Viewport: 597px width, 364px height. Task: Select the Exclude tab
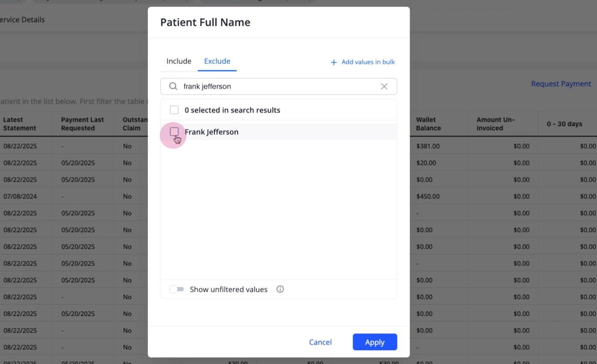(217, 61)
